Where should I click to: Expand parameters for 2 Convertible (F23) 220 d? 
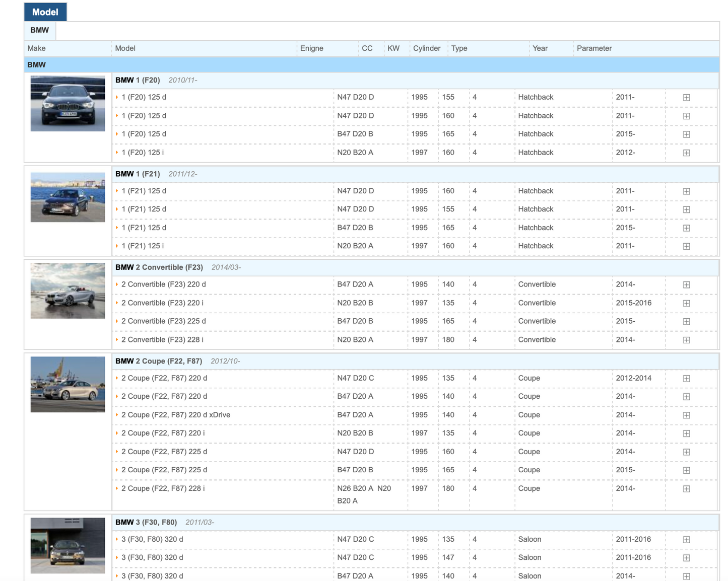point(686,285)
